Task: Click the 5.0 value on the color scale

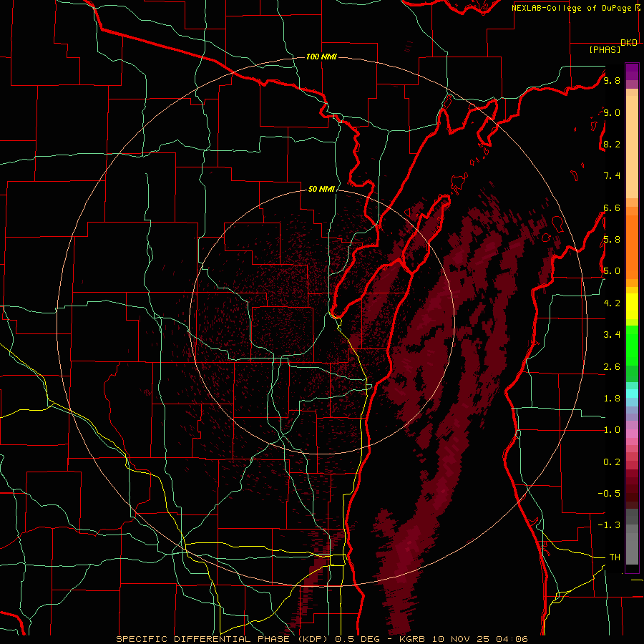Action: pos(612,271)
